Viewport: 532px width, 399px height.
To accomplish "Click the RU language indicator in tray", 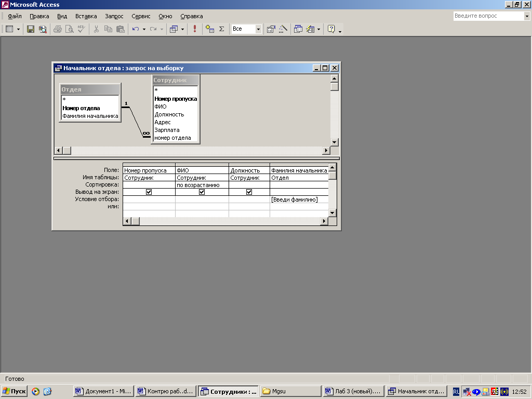I will tap(456, 392).
